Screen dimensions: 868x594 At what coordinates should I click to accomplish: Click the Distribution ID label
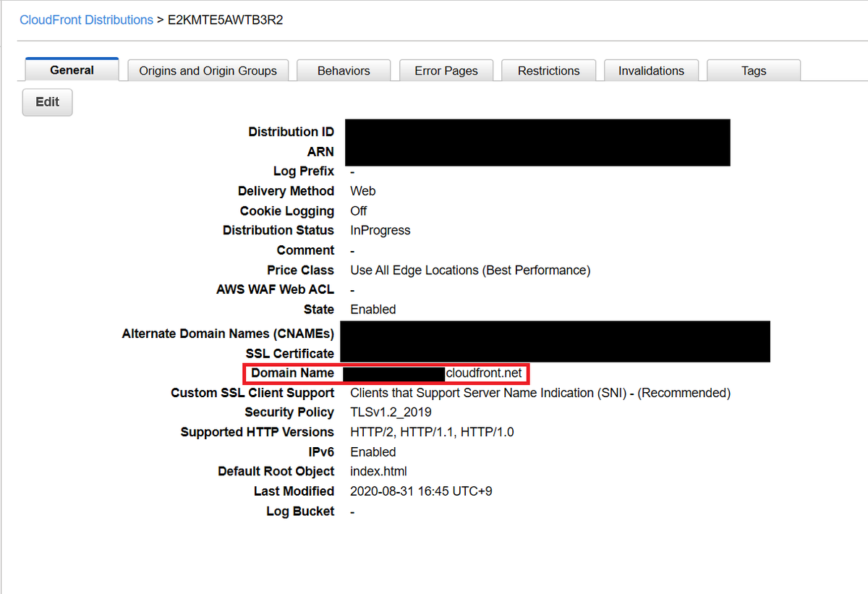(x=292, y=132)
